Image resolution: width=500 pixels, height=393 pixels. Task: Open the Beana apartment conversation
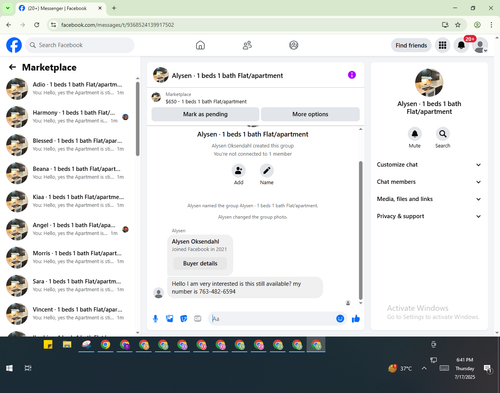(x=68, y=173)
